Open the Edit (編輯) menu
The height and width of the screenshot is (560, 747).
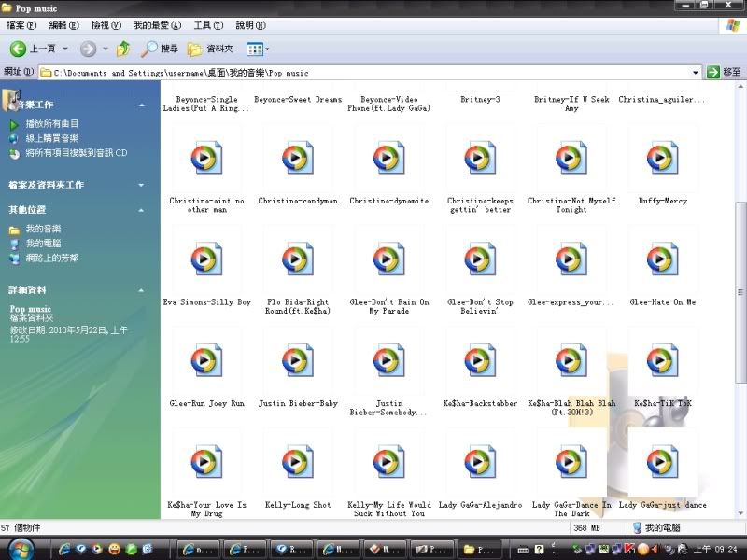63,25
